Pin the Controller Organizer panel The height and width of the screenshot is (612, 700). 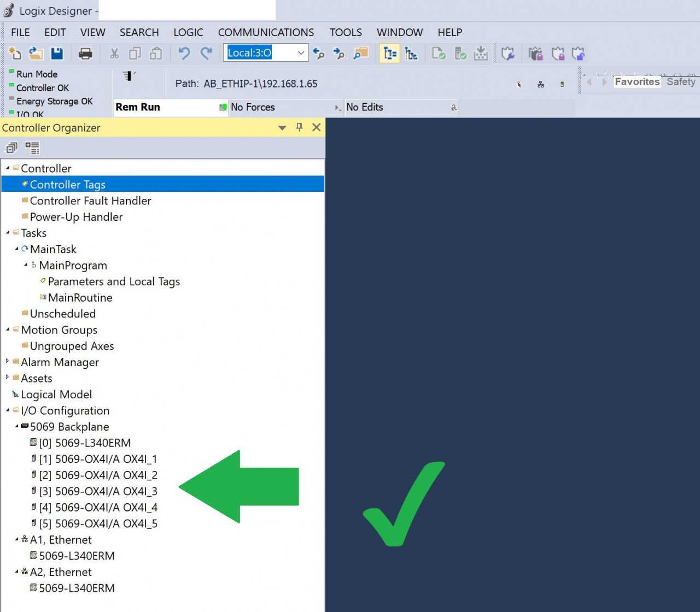299,127
